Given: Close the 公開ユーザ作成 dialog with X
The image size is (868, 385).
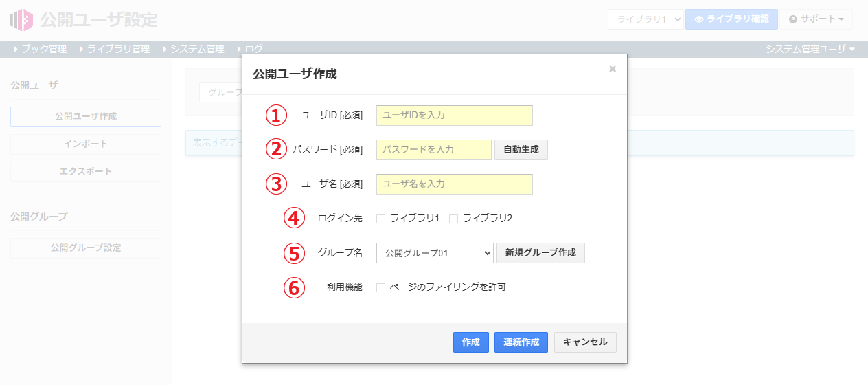Looking at the screenshot, I should pyautogui.click(x=613, y=69).
